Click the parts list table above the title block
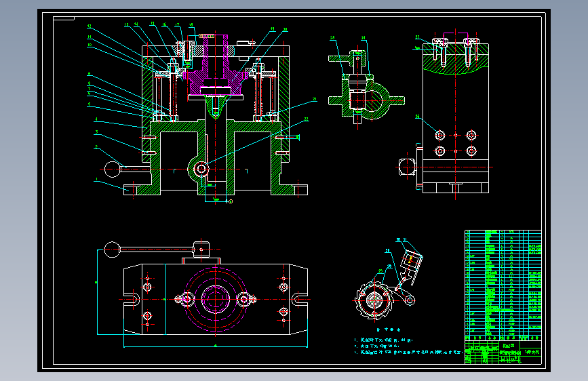This screenshot has height=381, width=588. (503, 285)
